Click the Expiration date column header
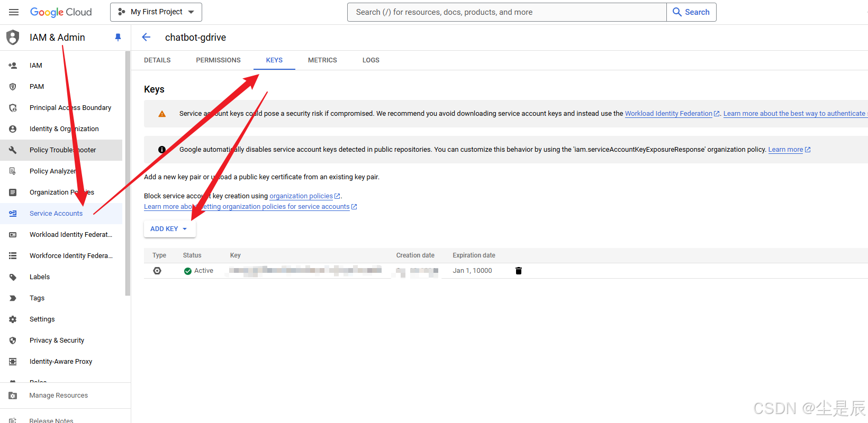The image size is (868, 423). pyautogui.click(x=474, y=255)
